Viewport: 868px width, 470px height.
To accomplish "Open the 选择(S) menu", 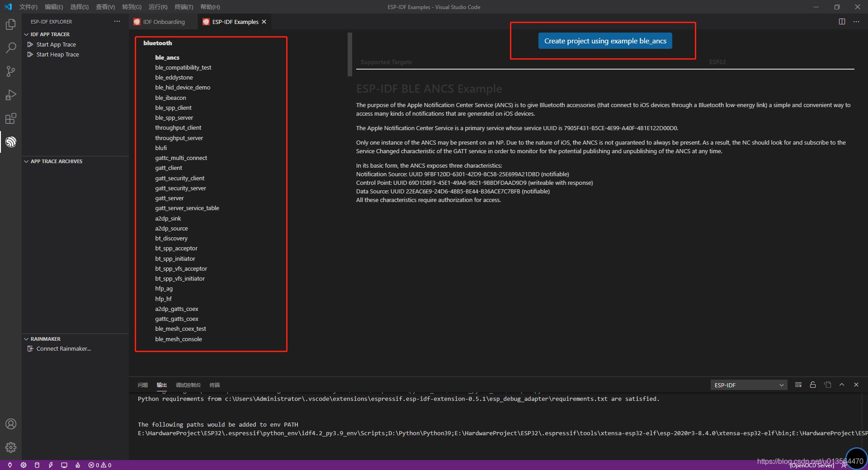I will click(x=79, y=7).
